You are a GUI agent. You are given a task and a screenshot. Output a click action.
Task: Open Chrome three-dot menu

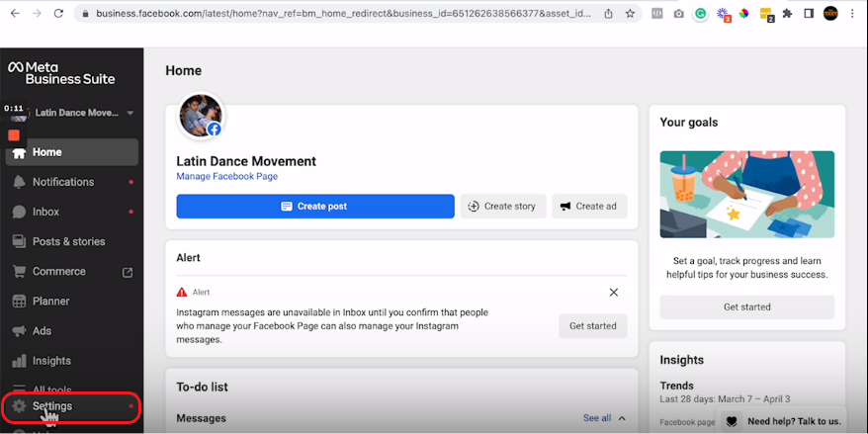(x=852, y=14)
